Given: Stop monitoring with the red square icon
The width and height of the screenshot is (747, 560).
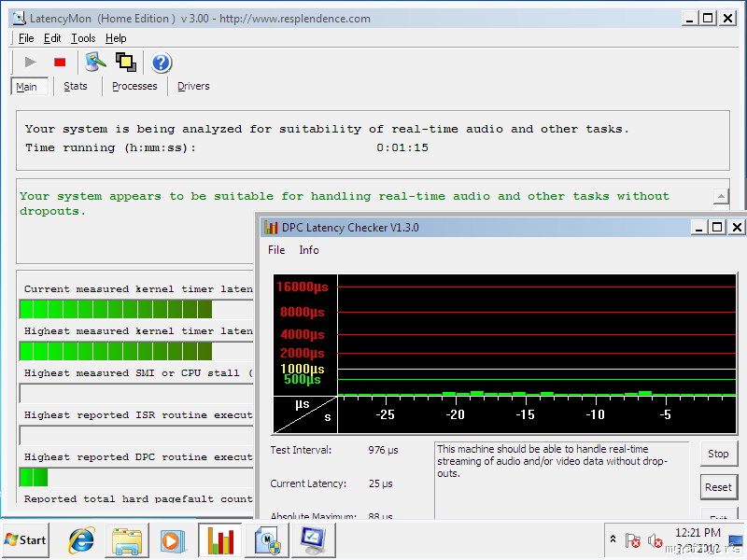Looking at the screenshot, I should [60, 62].
